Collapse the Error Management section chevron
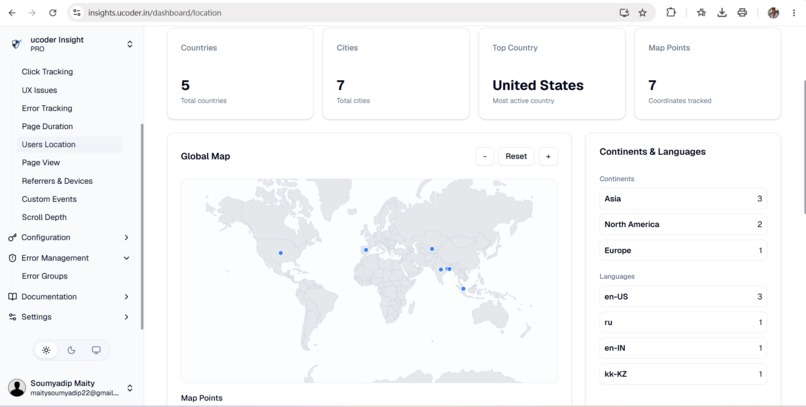 (126, 258)
